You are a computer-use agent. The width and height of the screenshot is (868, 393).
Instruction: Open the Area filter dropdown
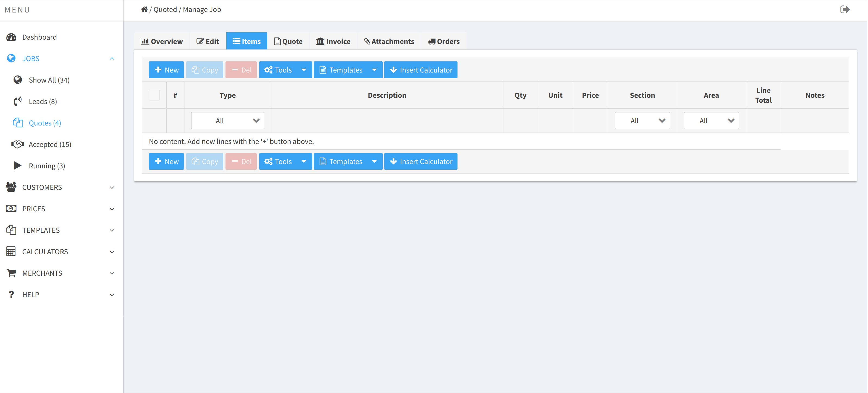click(711, 121)
